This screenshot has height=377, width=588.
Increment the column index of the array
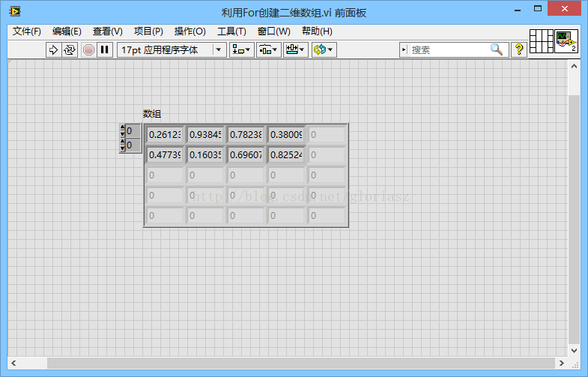coord(122,142)
